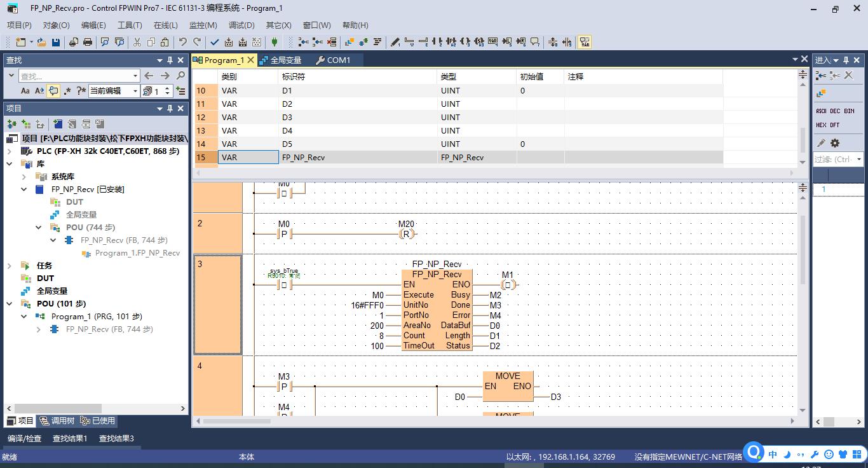Screen dimensions: 868x468
Task: Open the 监控(M) menu
Action: click(203, 25)
